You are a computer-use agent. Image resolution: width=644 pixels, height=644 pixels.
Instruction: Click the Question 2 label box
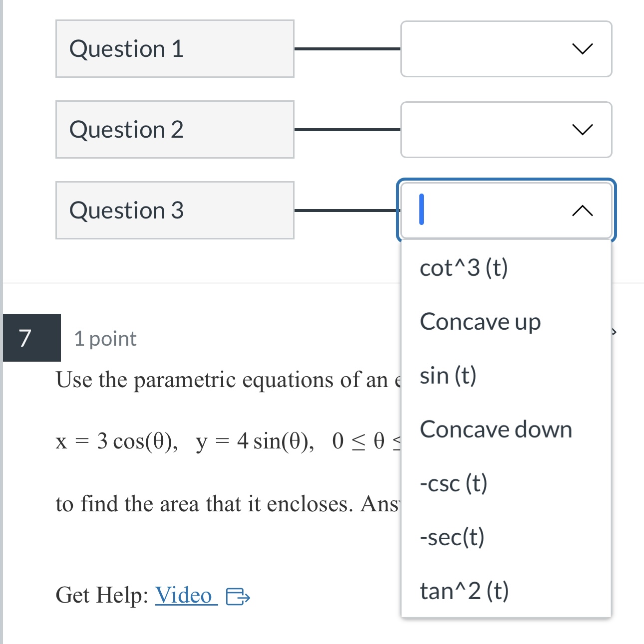[174, 130]
